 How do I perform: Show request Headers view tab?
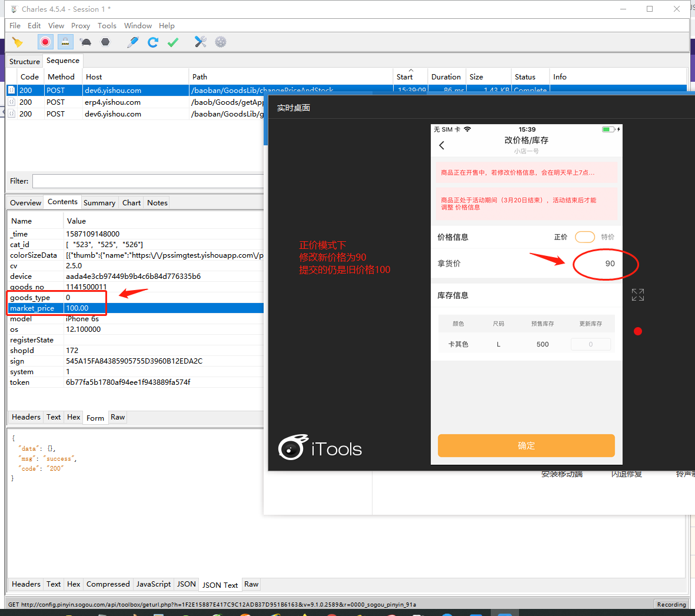pos(26,417)
